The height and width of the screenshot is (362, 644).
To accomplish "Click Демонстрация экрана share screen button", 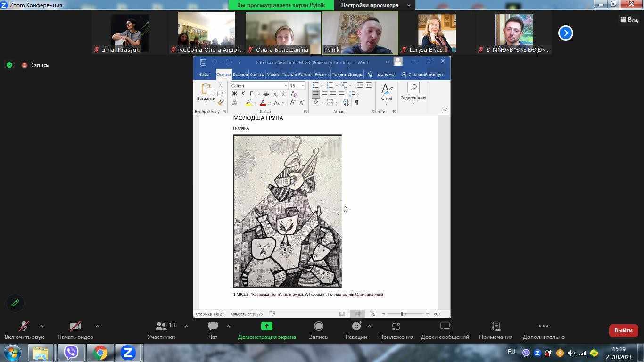I will tap(267, 330).
